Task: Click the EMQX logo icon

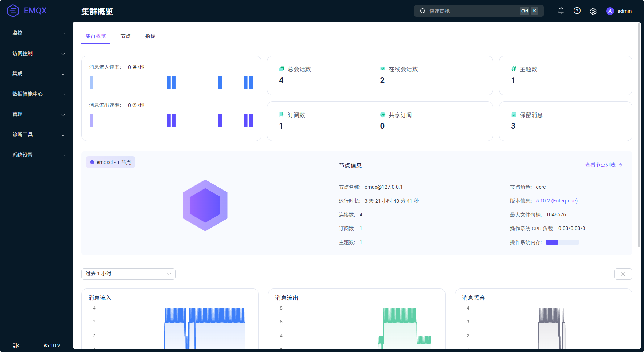Action: [13, 11]
